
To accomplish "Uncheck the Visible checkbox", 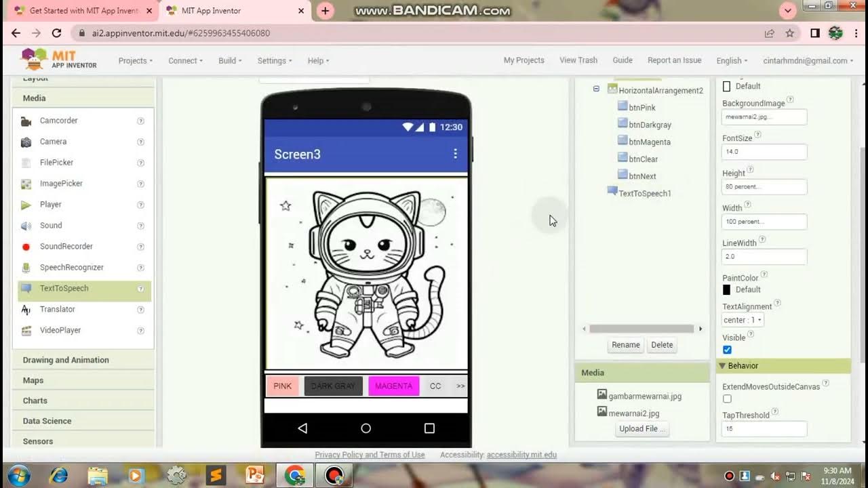I will [x=727, y=350].
